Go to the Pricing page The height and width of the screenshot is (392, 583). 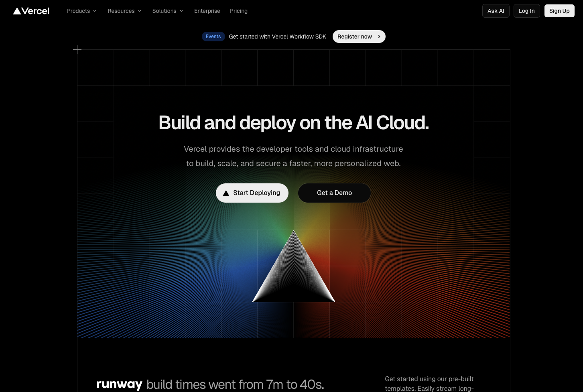click(239, 11)
